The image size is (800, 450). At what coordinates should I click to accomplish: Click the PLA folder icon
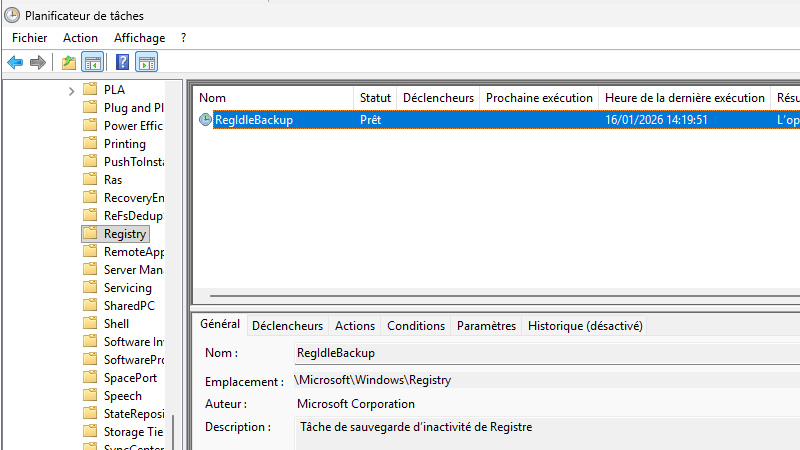(90, 89)
